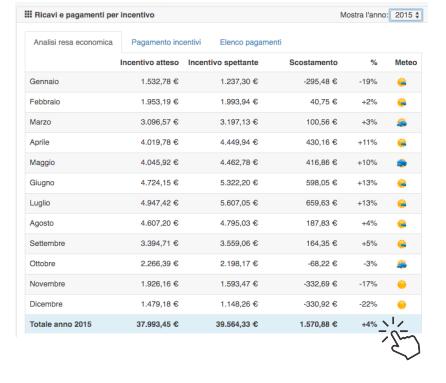Image resolution: width=446 pixels, height=383 pixels.
Task: Select the Agosto row label
Action: pos(42,223)
